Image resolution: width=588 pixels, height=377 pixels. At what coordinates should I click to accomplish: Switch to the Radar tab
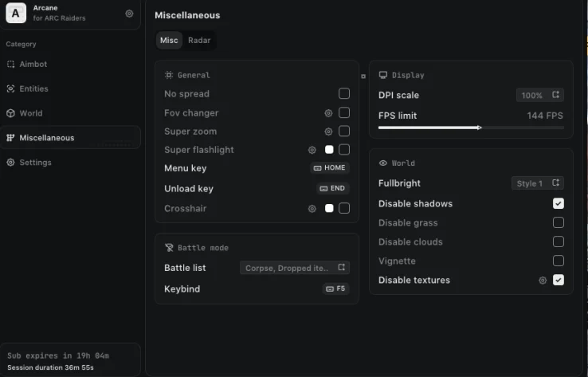(199, 40)
